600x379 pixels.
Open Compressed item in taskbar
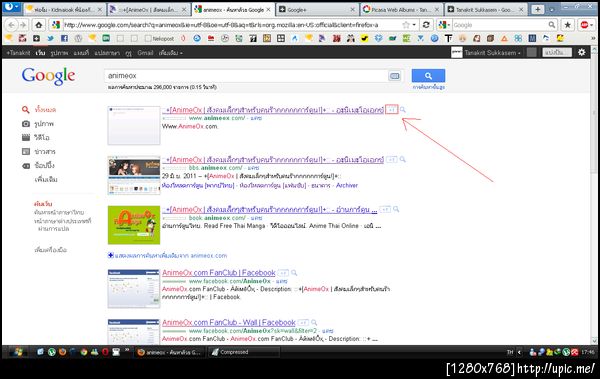pyautogui.click(x=245, y=352)
